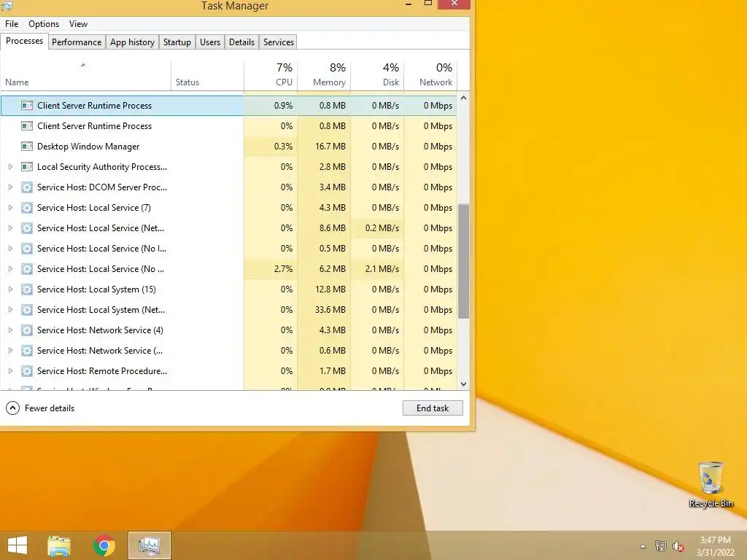Click the End task button

tap(432, 408)
